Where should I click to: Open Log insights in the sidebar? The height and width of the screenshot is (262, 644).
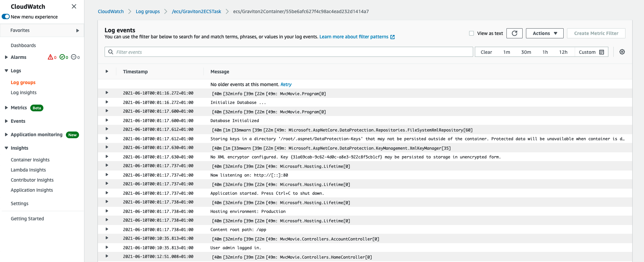click(24, 92)
